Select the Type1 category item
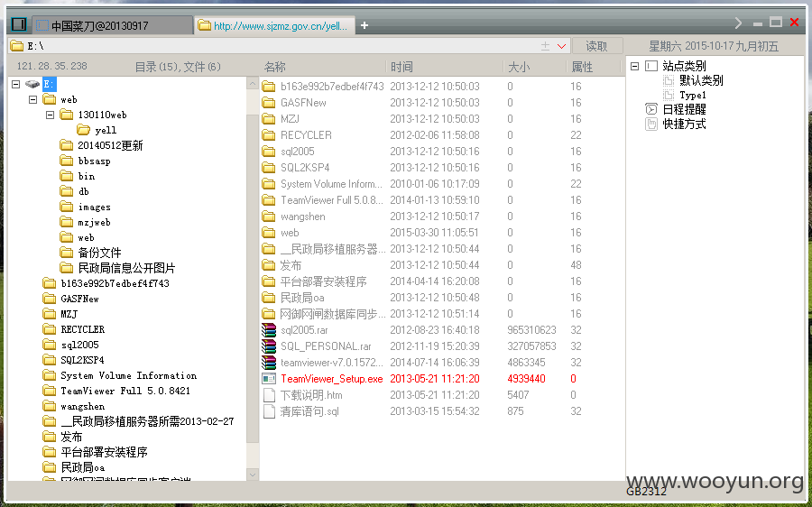 click(x=693, y=95)
